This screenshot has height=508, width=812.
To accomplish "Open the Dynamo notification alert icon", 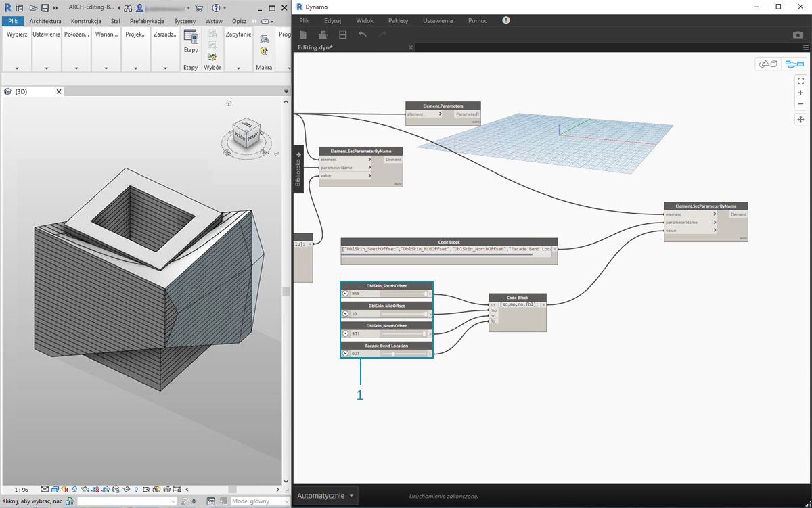I will [506, 20].
